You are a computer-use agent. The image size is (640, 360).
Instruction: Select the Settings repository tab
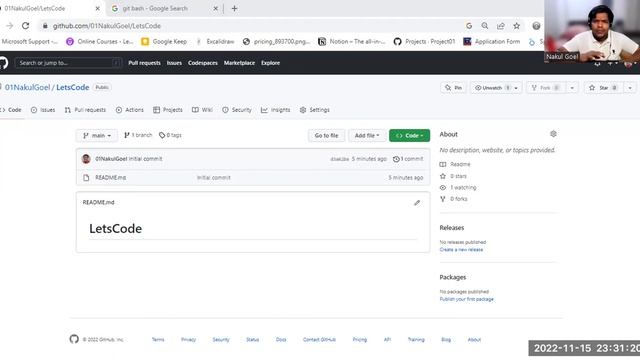click(x=315, y=110)
